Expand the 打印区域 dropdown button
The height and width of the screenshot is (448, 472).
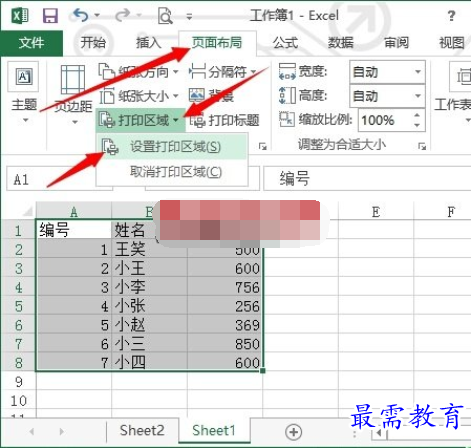pyautogui.click(x=140, y=120)
